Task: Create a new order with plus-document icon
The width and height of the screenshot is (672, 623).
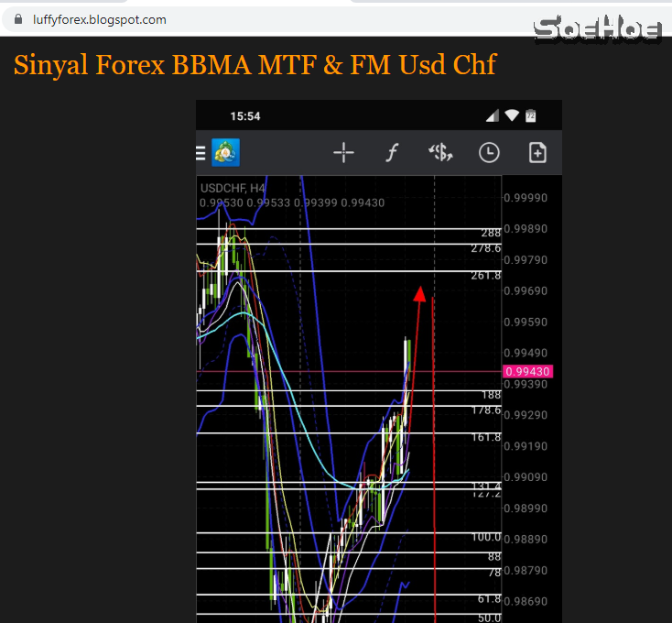Action: [537, 153]
